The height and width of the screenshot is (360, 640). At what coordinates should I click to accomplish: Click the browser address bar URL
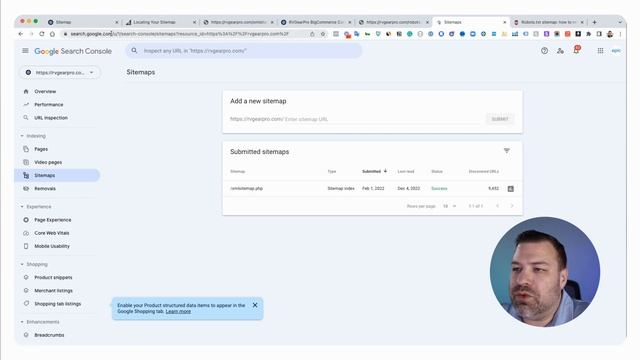pos(180,34)
